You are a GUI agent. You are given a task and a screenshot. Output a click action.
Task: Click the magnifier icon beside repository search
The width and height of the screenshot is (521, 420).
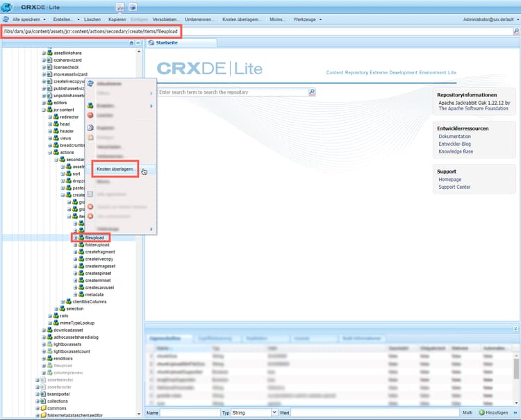point(312,92)
